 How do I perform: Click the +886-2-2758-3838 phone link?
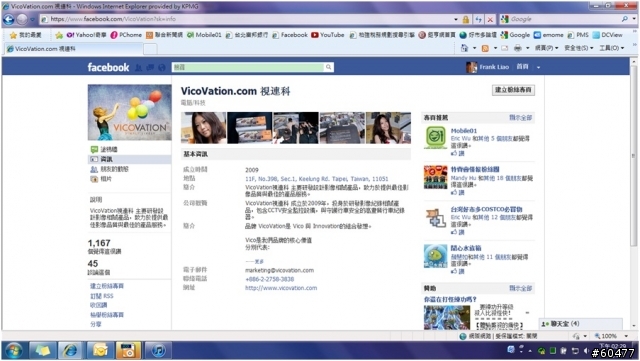click(x=269, y=279)
